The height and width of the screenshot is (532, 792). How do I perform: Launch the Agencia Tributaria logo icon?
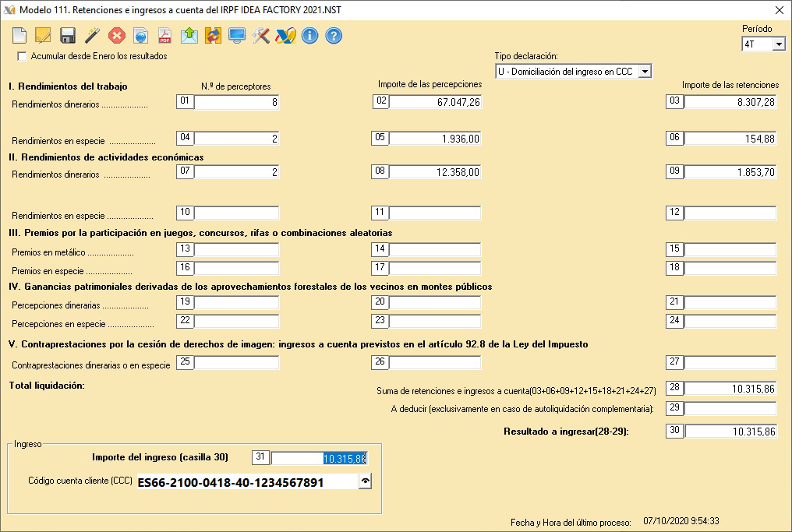[286, 35]
